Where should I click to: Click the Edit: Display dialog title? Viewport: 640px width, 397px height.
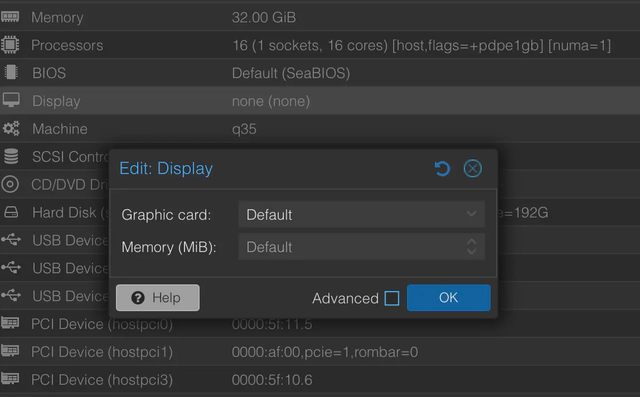click(x=166, y=169)
